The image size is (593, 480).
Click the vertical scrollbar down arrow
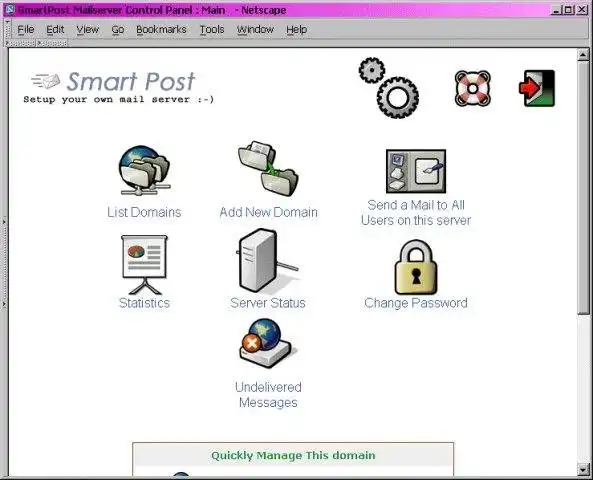583,469
